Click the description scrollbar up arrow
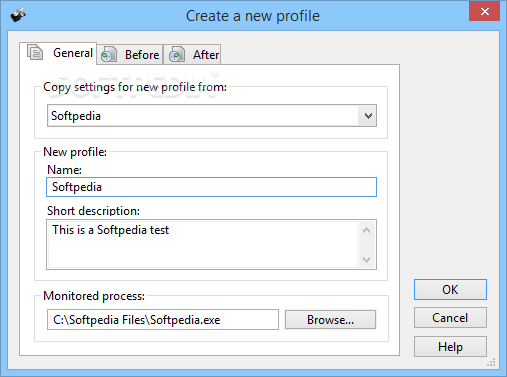 [366, 230]
